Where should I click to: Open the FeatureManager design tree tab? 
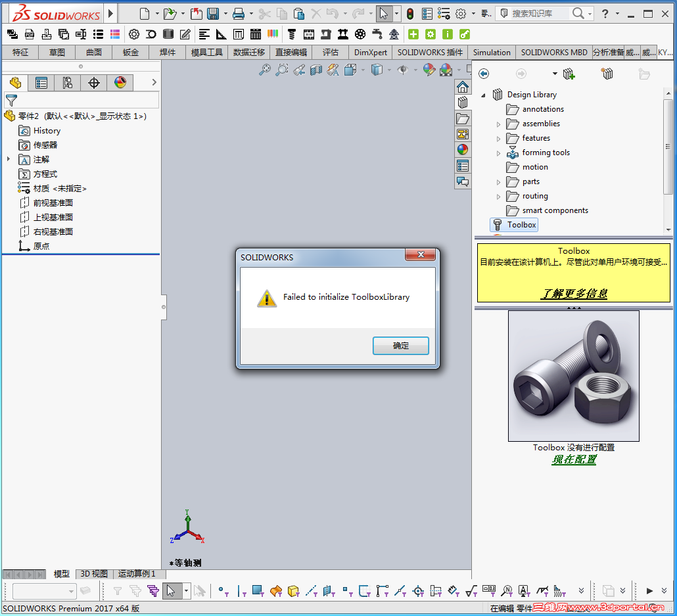pyautogui.click(x=15, y=83)
